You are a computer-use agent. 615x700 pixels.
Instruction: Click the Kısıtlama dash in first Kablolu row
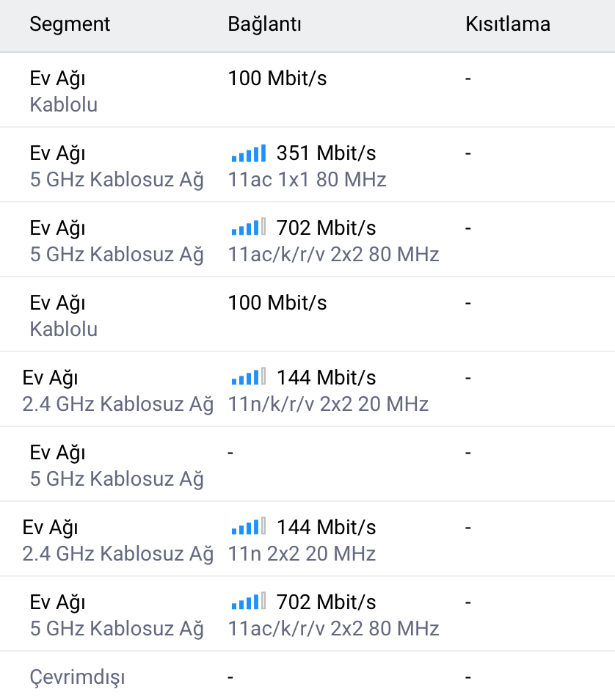click(468, 79)
